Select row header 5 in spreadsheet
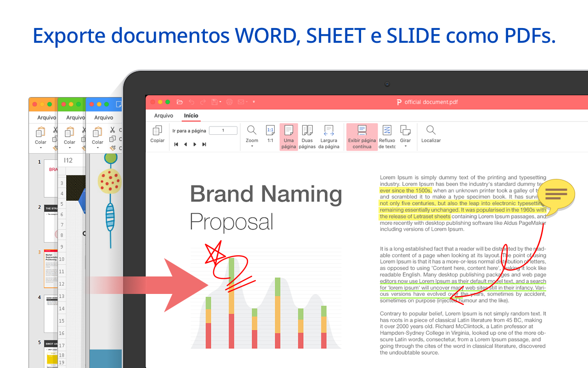 (x=62, y=204)
